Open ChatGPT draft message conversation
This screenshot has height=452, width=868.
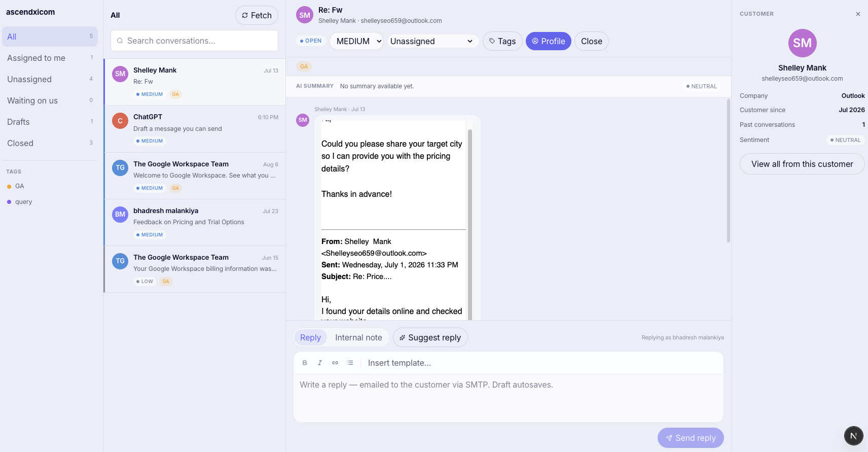[195, 129]
